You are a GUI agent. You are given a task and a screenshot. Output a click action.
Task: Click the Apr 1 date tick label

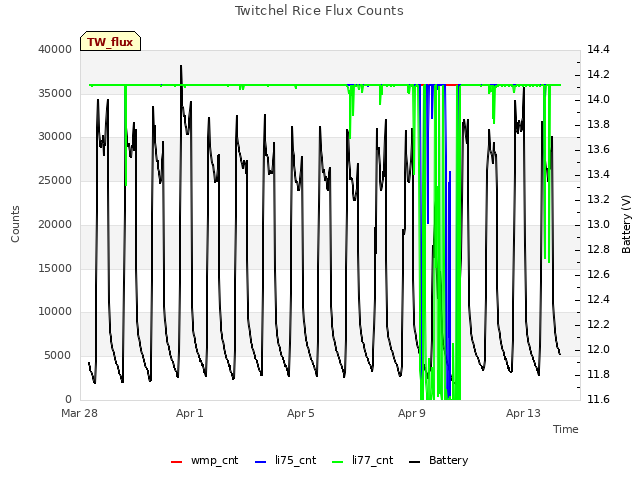[190, 413]
